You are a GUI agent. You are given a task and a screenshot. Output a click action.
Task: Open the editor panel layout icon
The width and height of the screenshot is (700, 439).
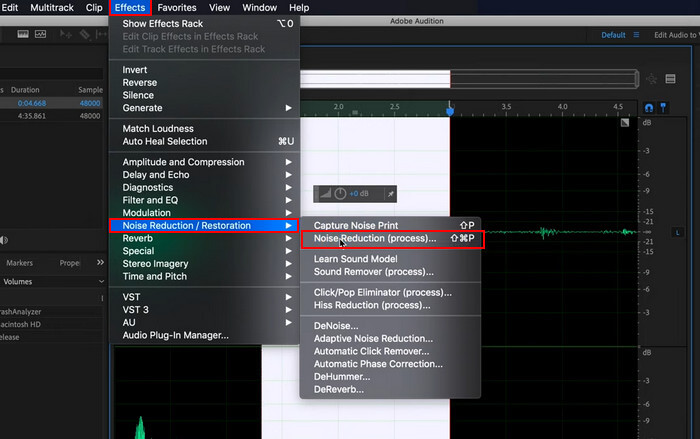[670, 79]
